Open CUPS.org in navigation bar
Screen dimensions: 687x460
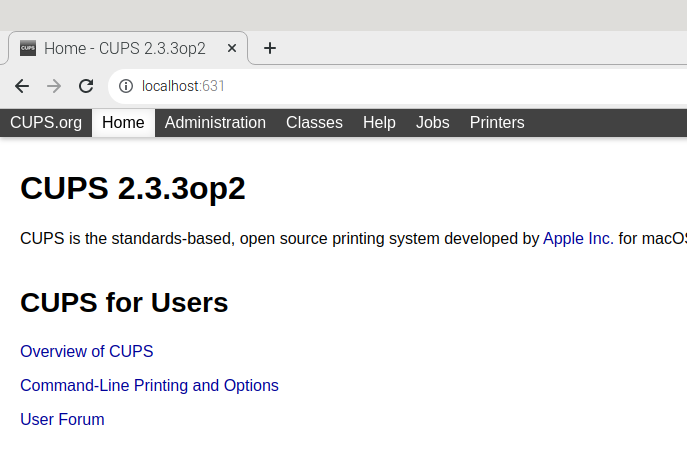[x=46, y=123]
